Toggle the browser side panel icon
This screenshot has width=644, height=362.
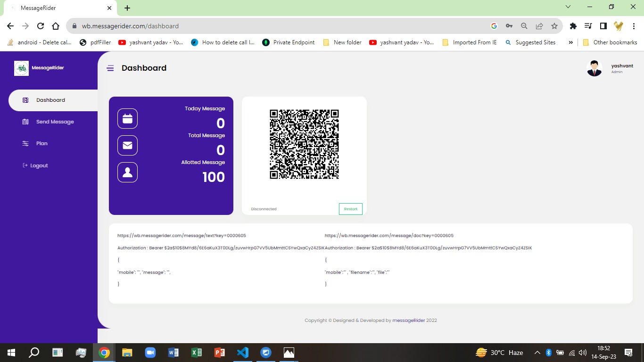coord(603,26)
